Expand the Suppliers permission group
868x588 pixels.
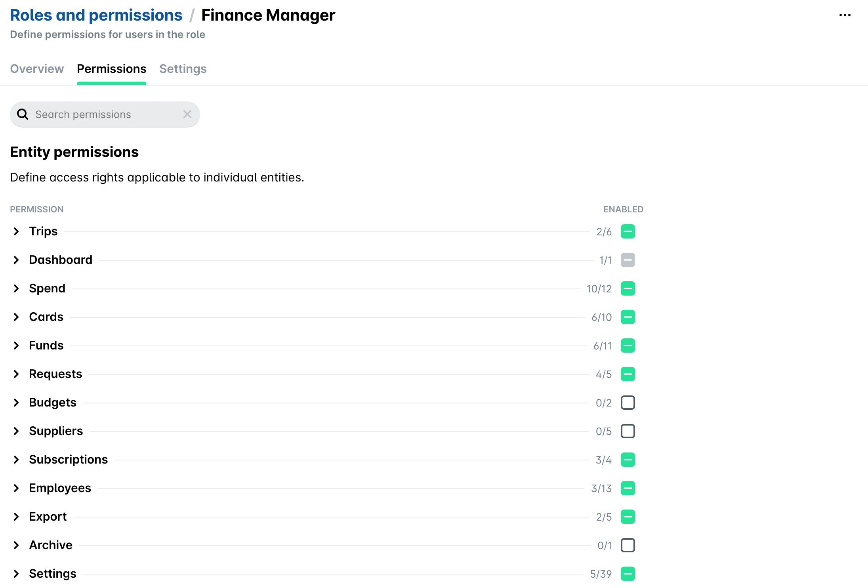[x=16, y=431]
